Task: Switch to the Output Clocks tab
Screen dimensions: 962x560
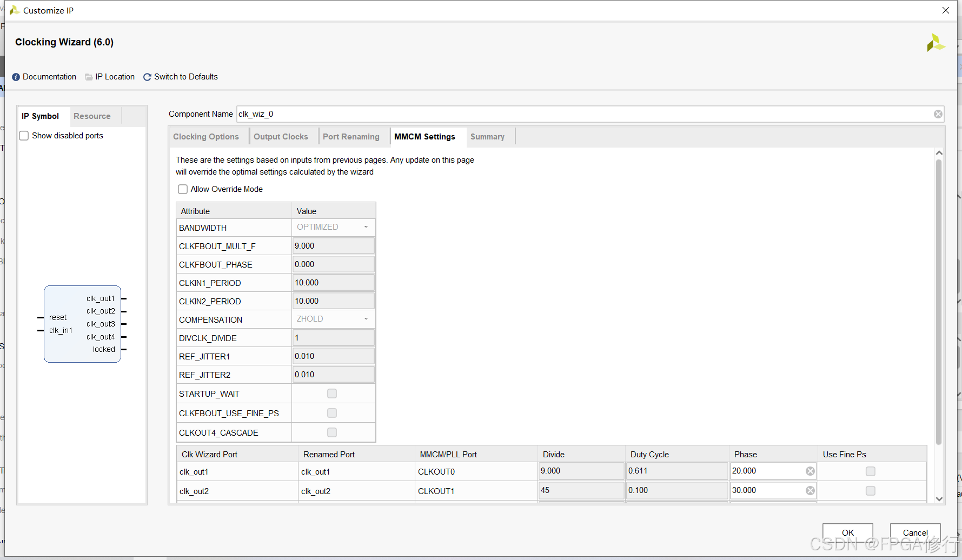Action: pos(281,137)
